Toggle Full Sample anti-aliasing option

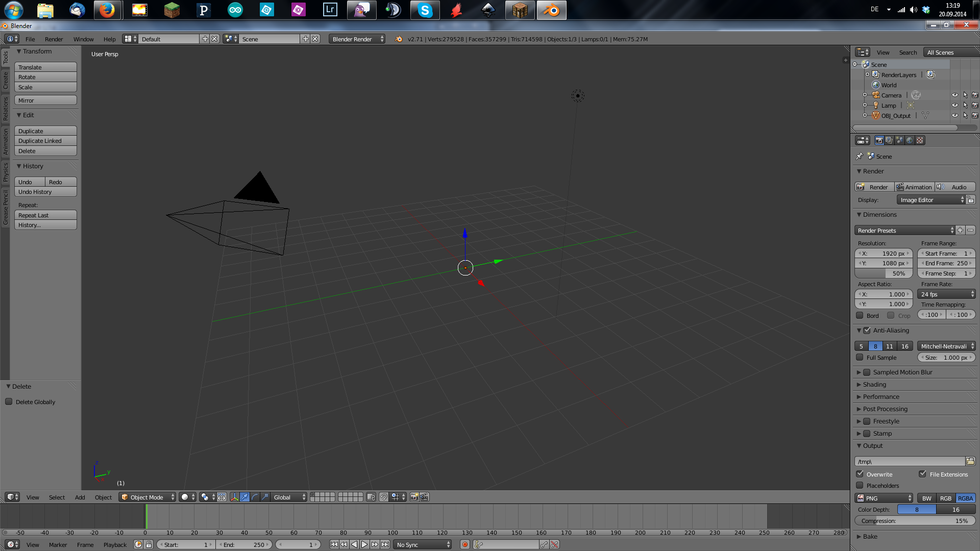coord(860,357)
